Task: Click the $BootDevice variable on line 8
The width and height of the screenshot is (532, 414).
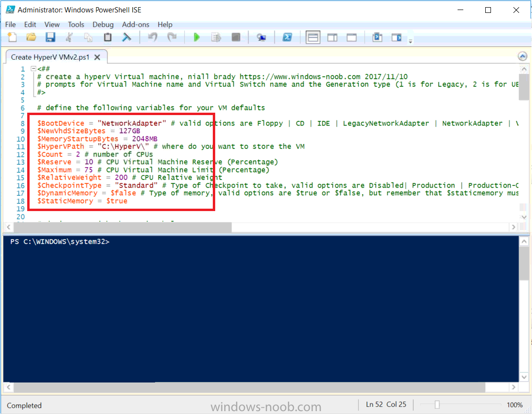Action: pos(61,123)
